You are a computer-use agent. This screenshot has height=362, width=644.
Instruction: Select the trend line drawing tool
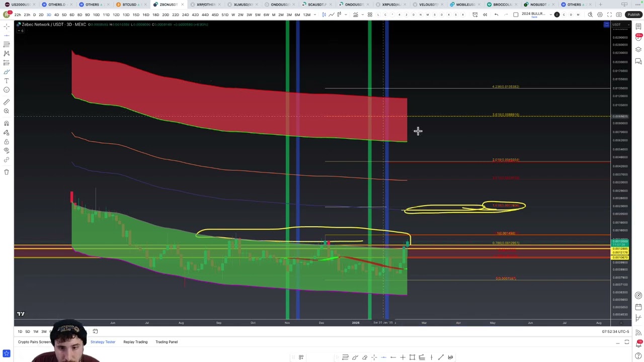click(x=7, y=35)
